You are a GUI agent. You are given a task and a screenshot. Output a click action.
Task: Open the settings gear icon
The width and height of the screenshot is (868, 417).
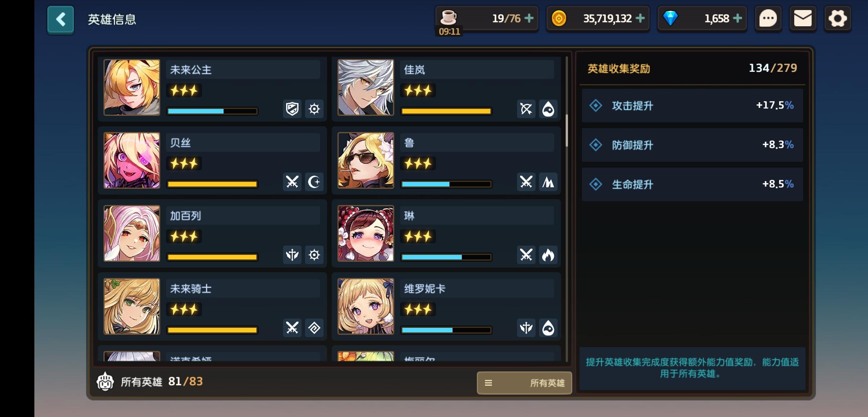point(837,19)
